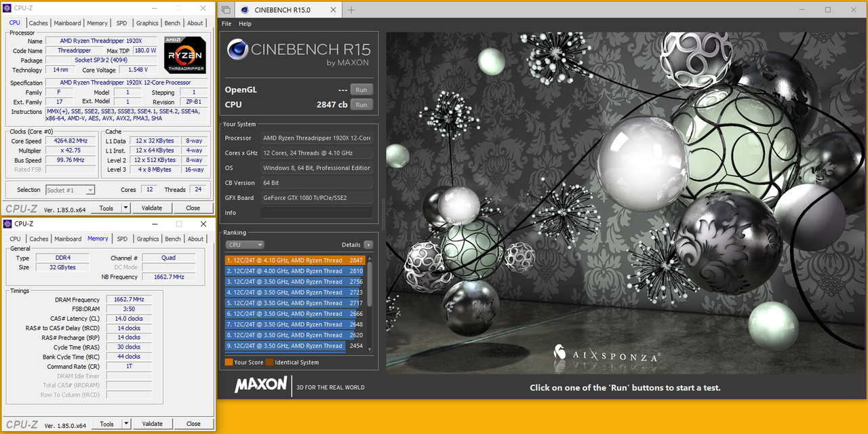This screenshot has width=868, height=434.
Task: Click Validate in bottom CPU-Z window
Action: click(152, 424)
